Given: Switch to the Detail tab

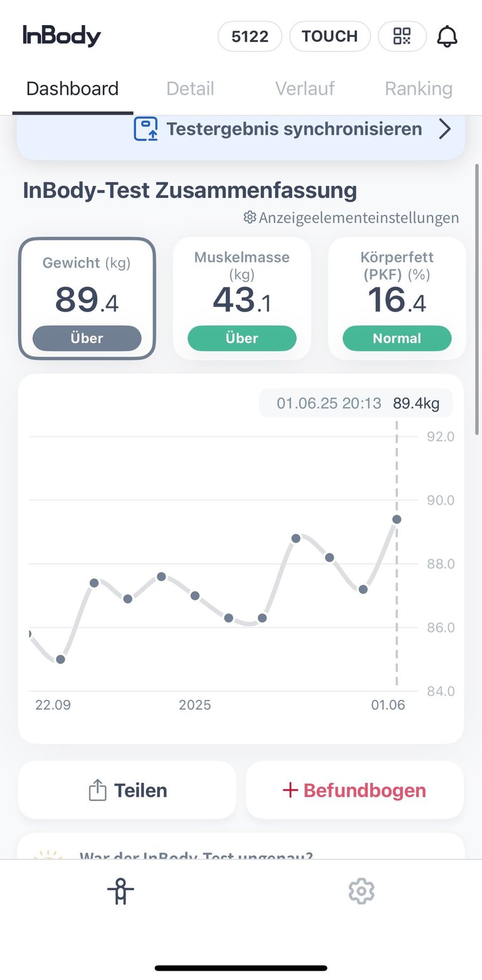Looking at the screenshot, I should (x=190, y=89).
